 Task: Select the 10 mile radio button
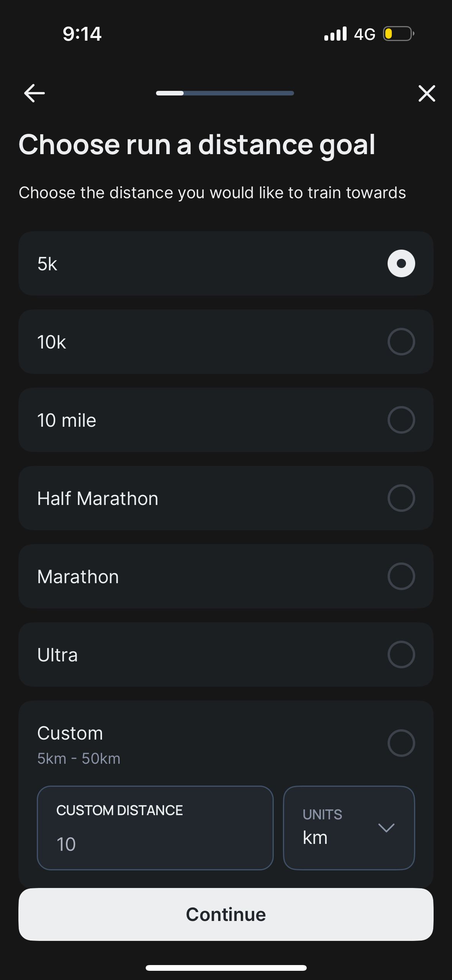point(401,420)
